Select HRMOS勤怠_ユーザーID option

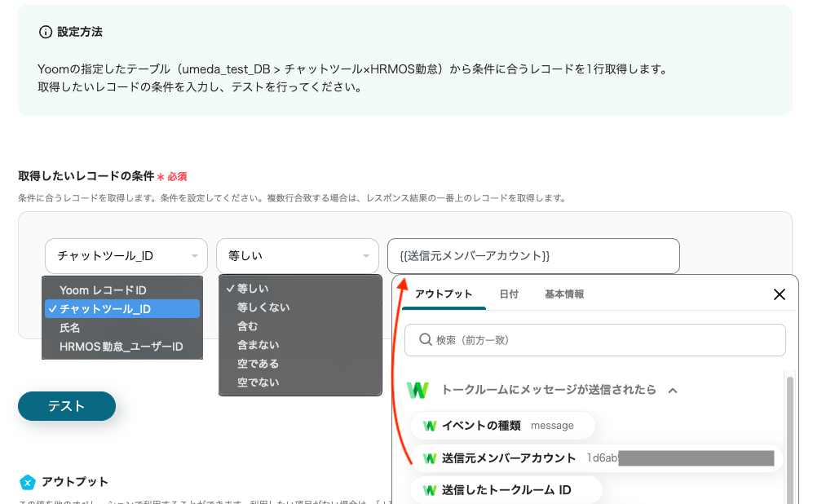coord(121,347)
